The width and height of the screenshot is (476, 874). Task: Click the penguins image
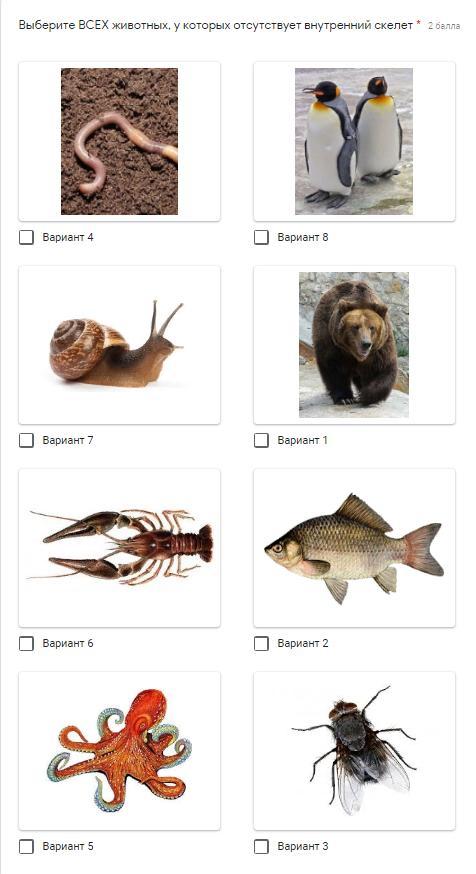click(x=354, y=142)
